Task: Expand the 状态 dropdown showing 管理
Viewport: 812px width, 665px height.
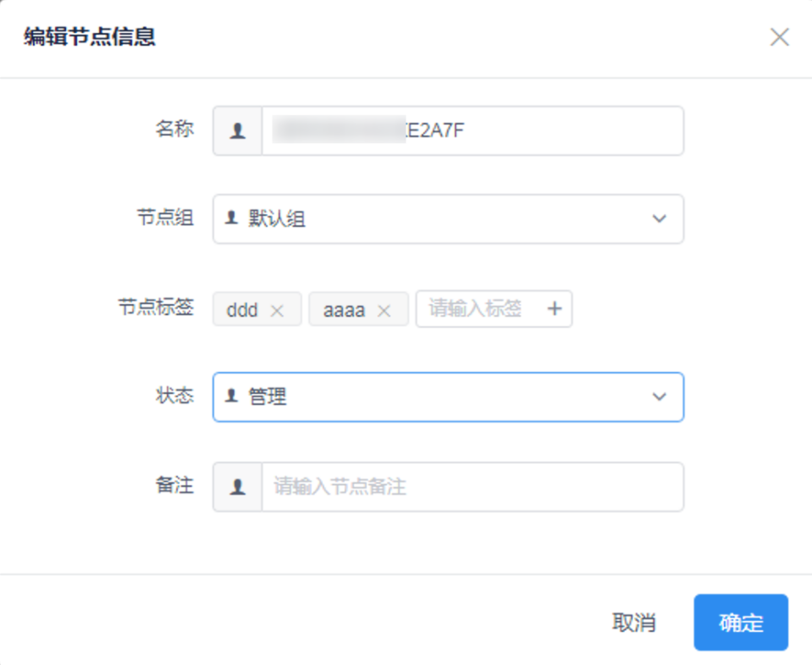Action: 449,397
